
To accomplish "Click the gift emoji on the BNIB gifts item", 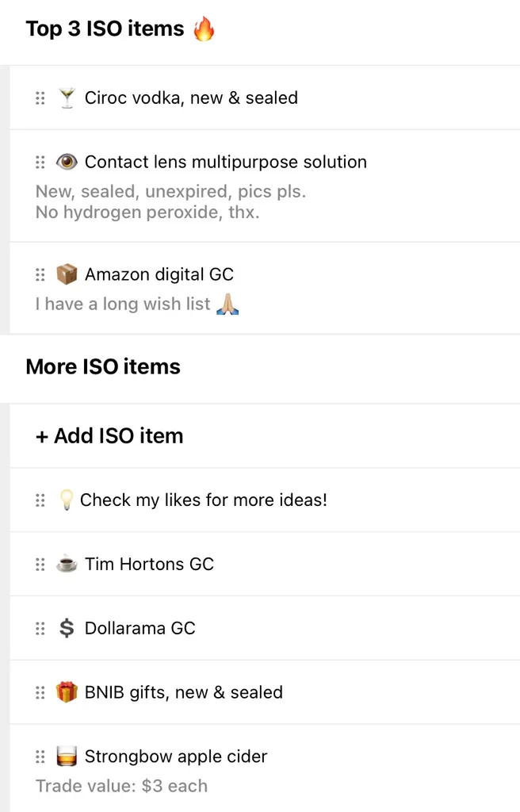I will (x=67, y=692).
